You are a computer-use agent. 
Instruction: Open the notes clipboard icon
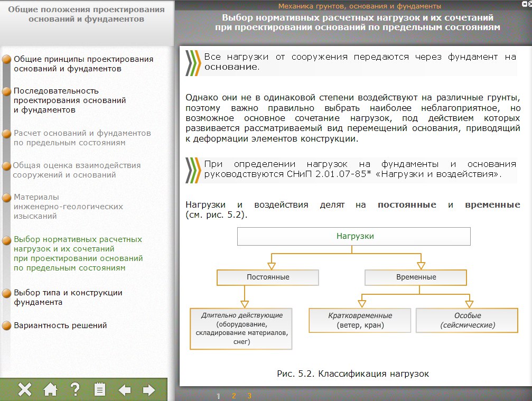pos(99,390)
